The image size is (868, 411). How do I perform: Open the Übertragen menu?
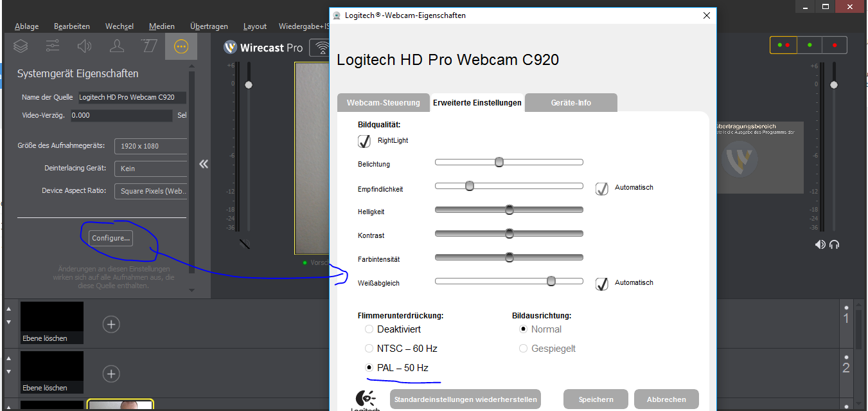coord(209,26)
